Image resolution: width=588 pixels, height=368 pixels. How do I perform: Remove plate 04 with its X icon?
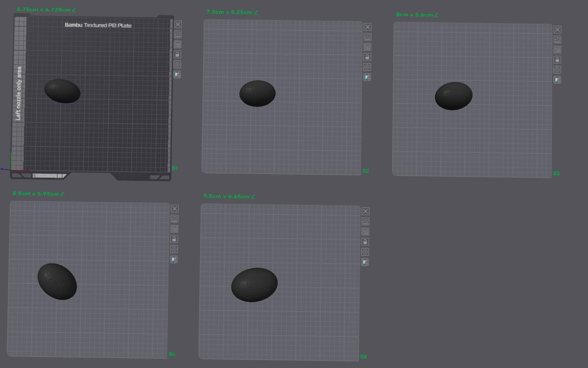pos(175,208)
